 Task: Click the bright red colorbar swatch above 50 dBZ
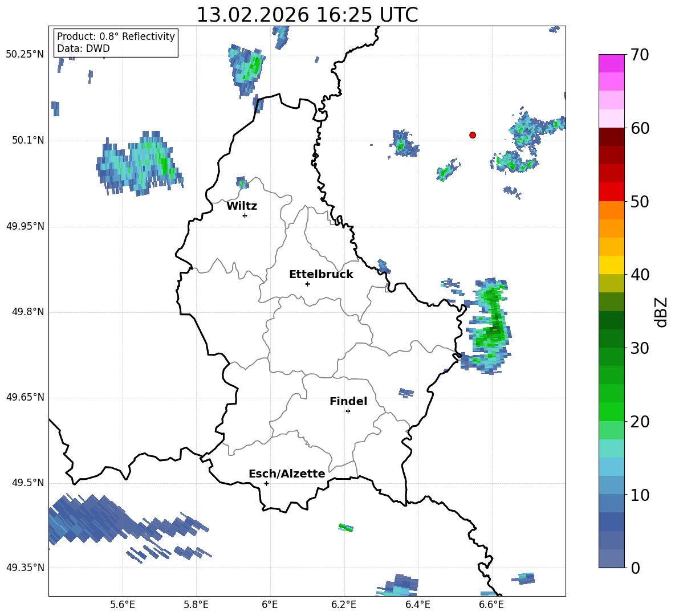[611, 192]
